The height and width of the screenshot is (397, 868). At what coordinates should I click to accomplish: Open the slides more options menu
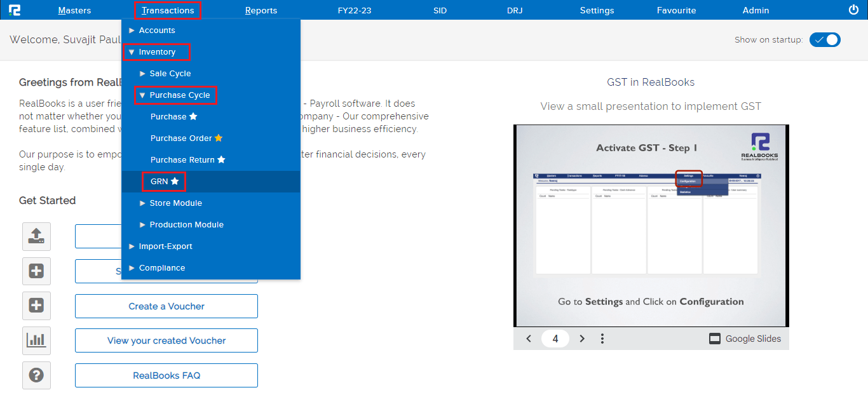tap(602, 339)
